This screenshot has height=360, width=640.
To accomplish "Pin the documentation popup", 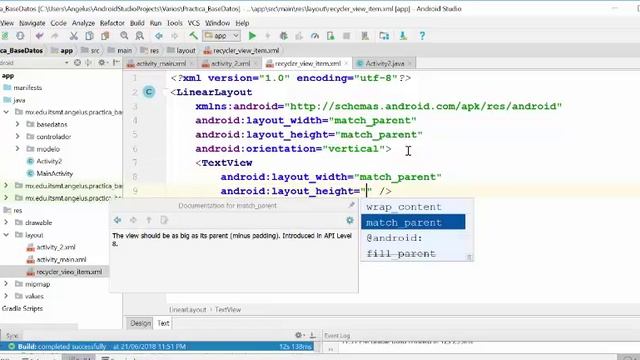I will point(351,205).
